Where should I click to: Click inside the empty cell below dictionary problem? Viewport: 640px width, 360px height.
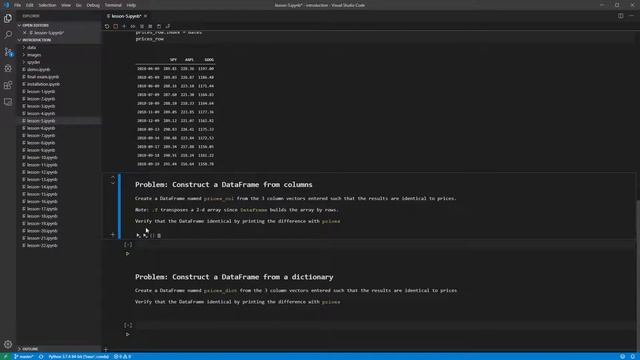(x=384, y=325)
